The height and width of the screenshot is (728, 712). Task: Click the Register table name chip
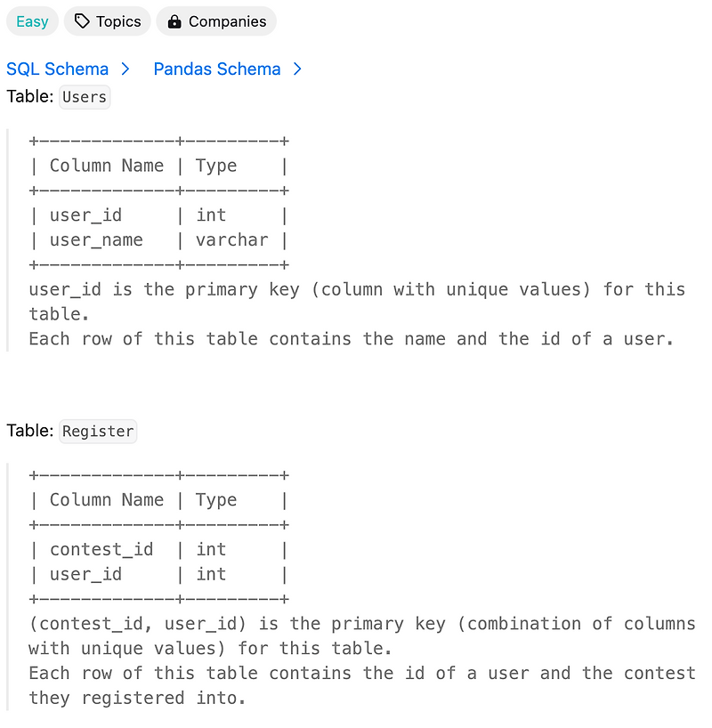click(x=98, y=431)
